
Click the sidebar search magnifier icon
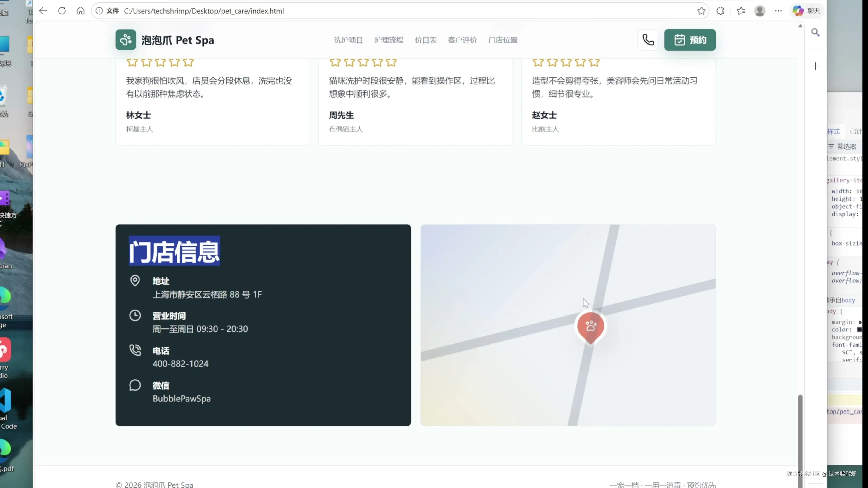tap(815, 32)
